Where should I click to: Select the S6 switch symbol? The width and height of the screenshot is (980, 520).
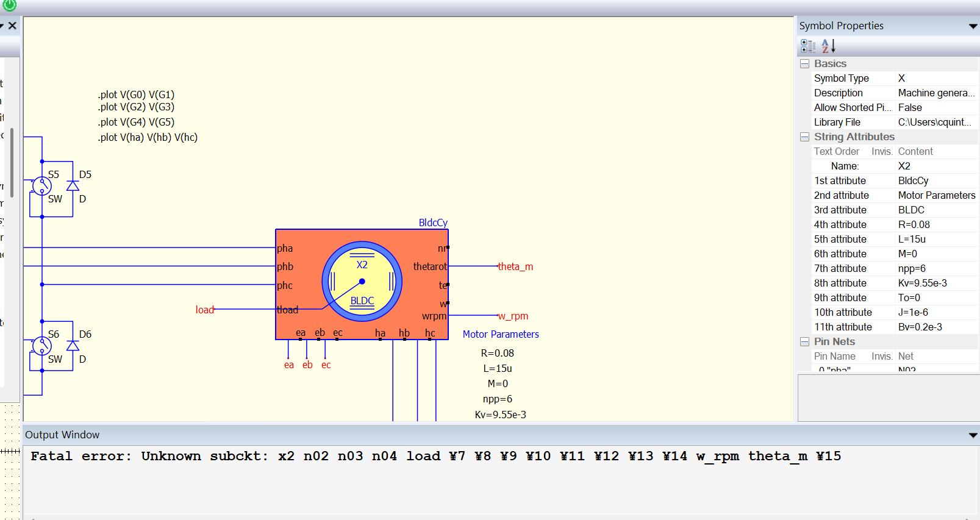[42, 346]
